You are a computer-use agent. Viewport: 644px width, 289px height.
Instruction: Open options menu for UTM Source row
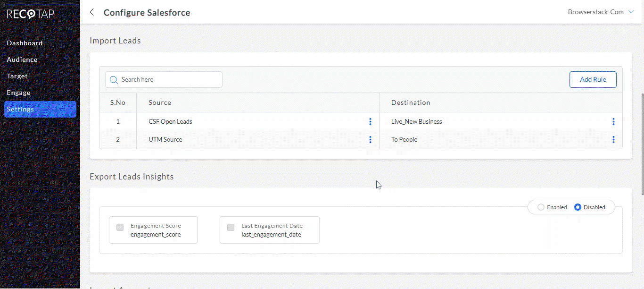click(370, 140)
